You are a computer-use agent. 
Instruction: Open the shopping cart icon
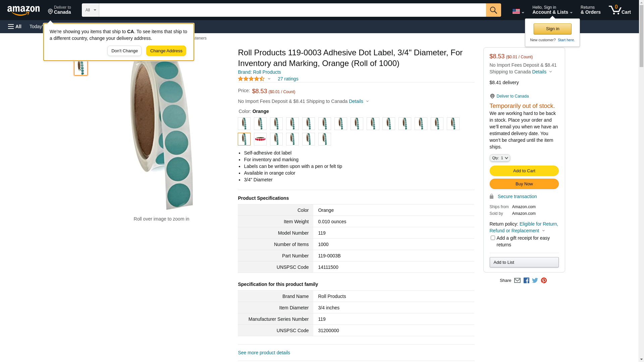tap(620, 10)
